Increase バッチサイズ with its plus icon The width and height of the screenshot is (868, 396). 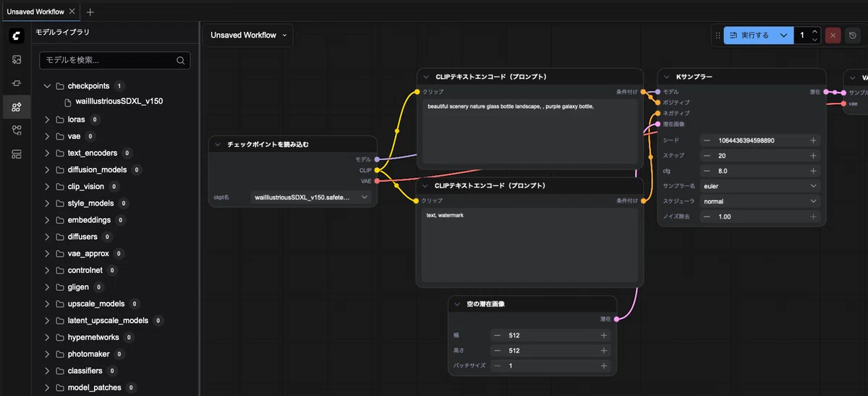[x=603, y=366]
